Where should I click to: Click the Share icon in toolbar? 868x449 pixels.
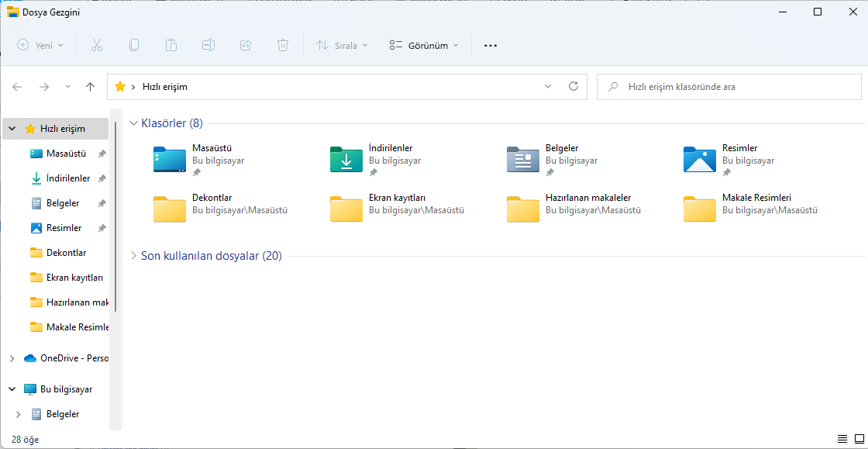pos(246,45)
